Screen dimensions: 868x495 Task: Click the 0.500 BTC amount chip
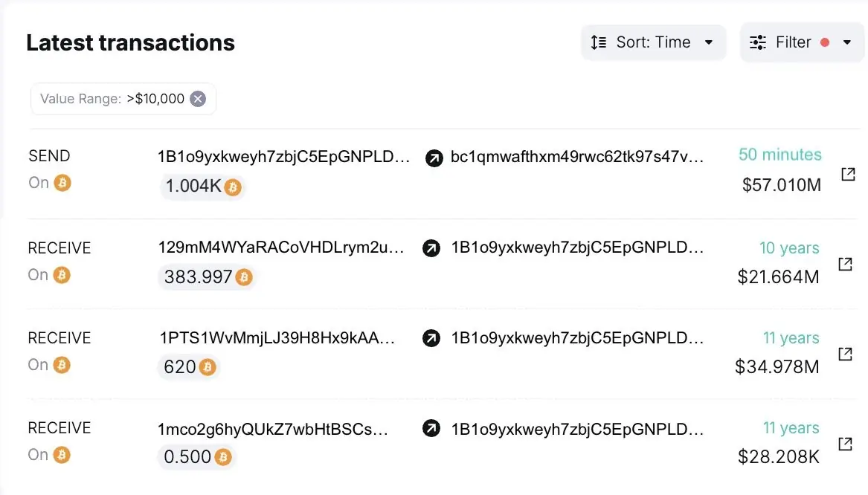(x=196, y=457)
